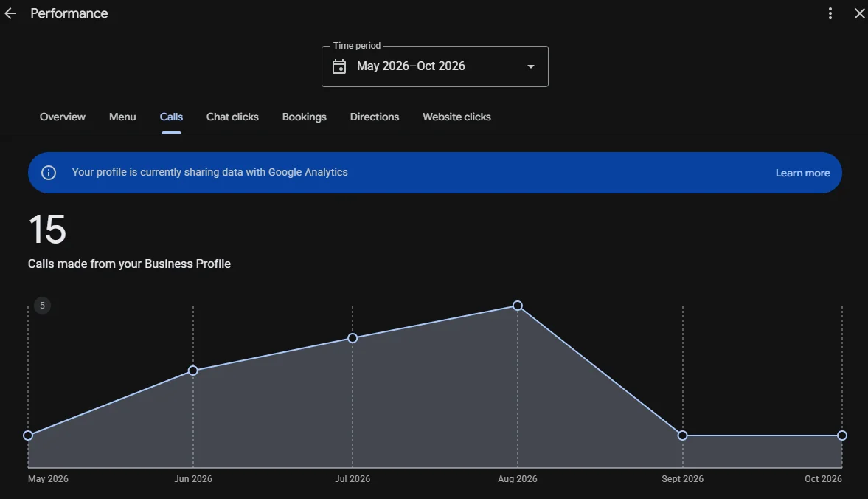
Task: Click the total calls number 15
Action: (47, 230)
